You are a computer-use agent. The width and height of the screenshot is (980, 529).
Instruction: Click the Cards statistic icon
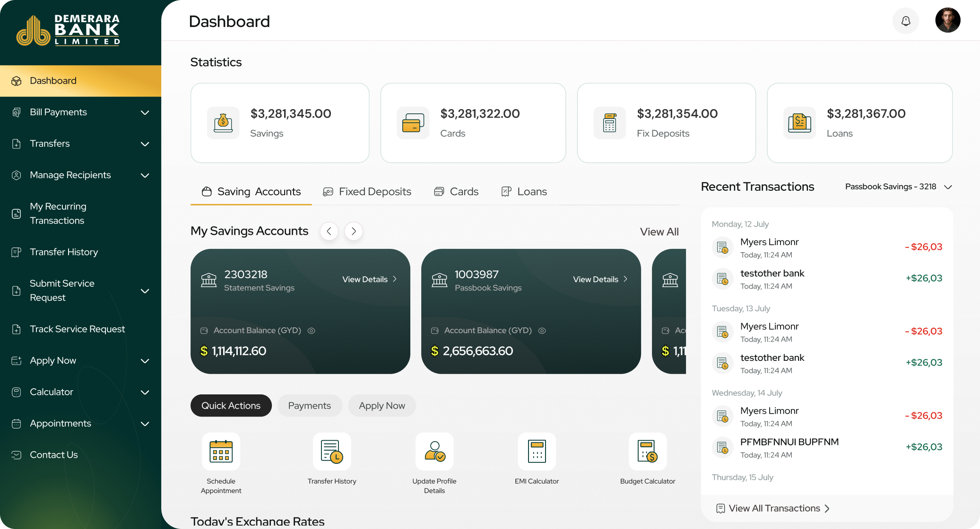(413, 123)
